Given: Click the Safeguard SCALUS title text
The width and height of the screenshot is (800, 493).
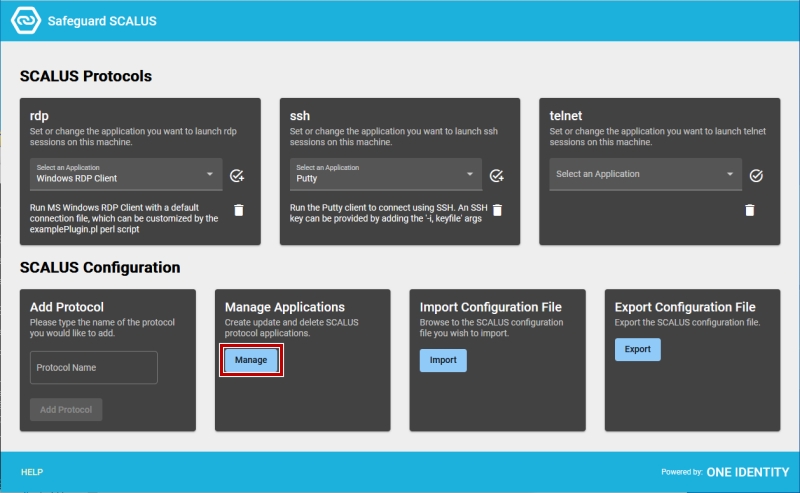Looking at the screenshot, I should (102, 21).
